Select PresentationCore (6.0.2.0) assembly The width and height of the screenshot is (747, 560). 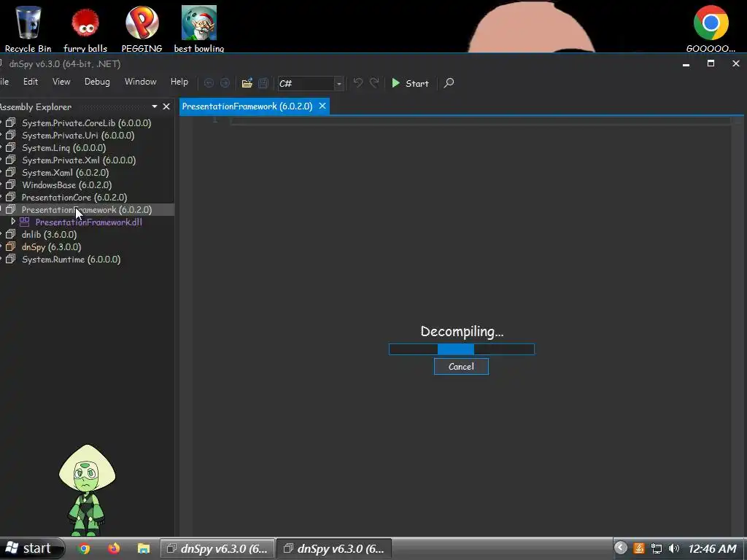pos(74,197)
